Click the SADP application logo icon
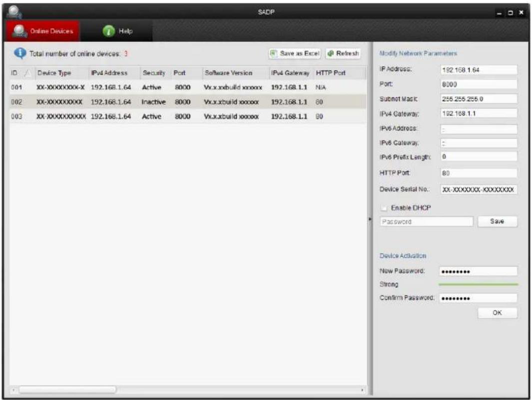Screen dimensions: 532x400 pyautogui.click(x=14, y=12)
